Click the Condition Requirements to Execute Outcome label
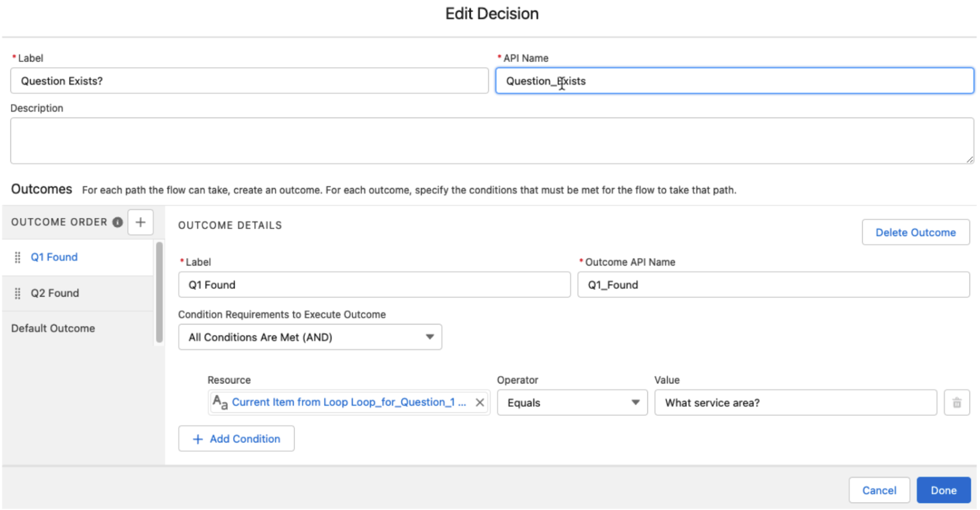This screenshot has height=510, width=980. coord(282,315)
